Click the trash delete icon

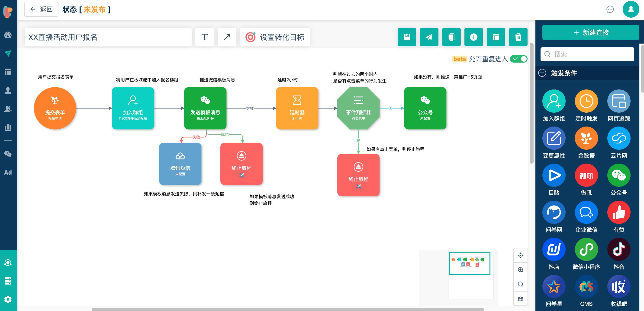click(x=518, y=37)
